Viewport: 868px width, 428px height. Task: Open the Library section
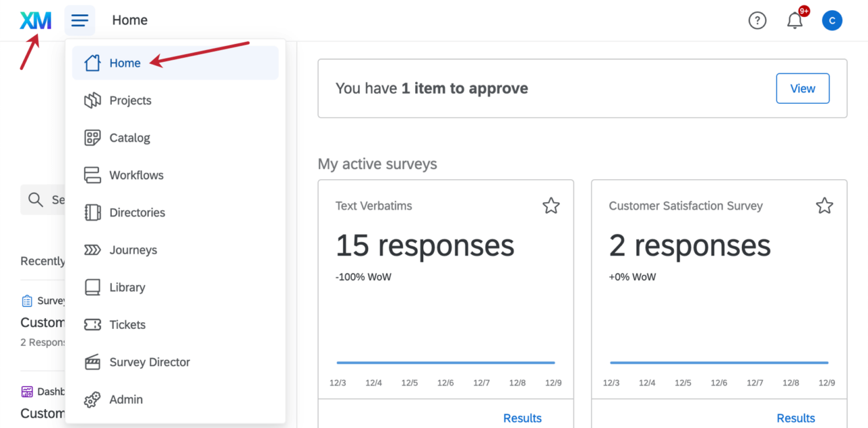[127, 286]
